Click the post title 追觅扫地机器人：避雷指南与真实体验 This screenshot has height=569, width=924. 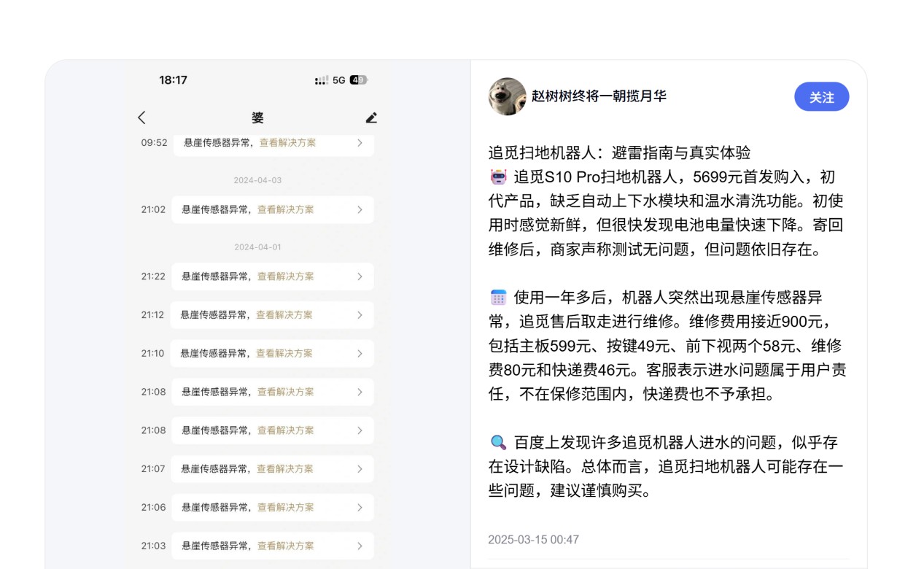pyautogui.click(x=619, y=152)
